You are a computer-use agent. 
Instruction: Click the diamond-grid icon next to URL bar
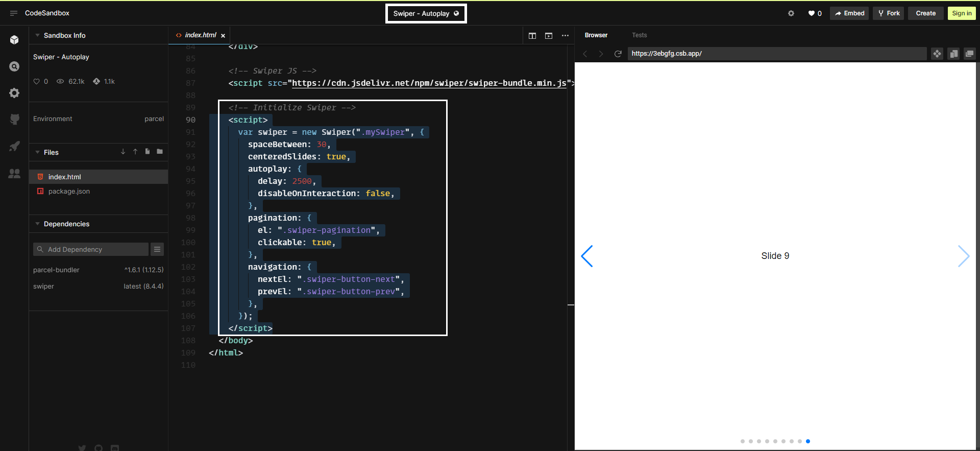[937, 54]
